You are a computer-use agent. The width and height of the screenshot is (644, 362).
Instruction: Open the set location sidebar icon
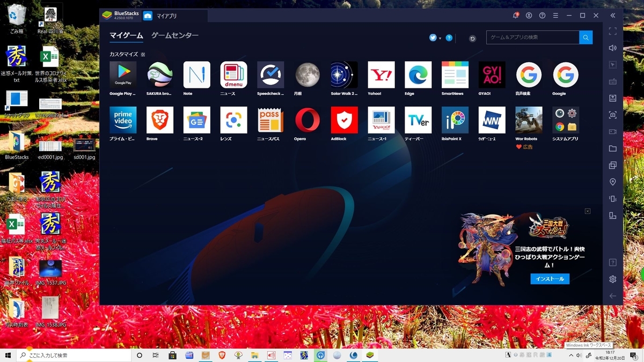[x=613, y=182]
